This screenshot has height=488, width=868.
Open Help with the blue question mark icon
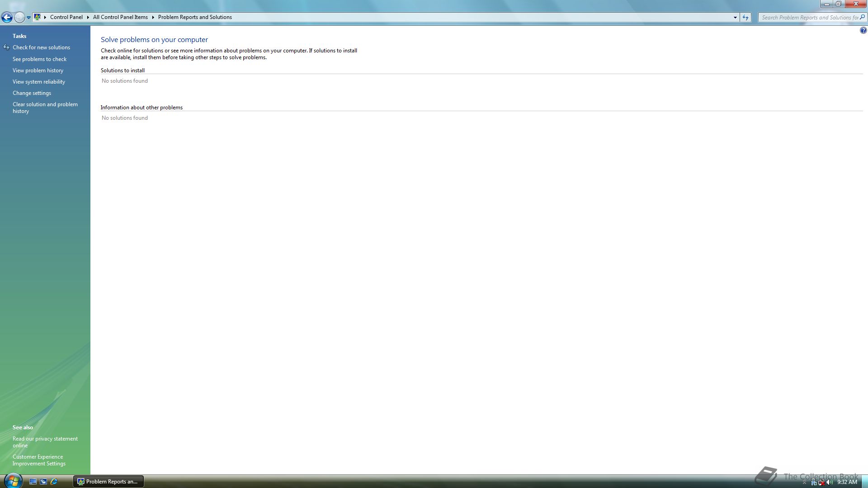(863, 31)
